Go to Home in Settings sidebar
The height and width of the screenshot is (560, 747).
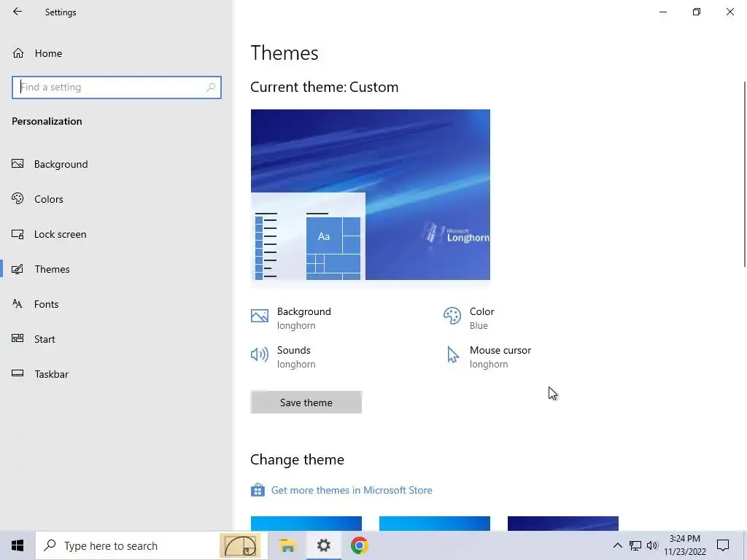(48, 53)
